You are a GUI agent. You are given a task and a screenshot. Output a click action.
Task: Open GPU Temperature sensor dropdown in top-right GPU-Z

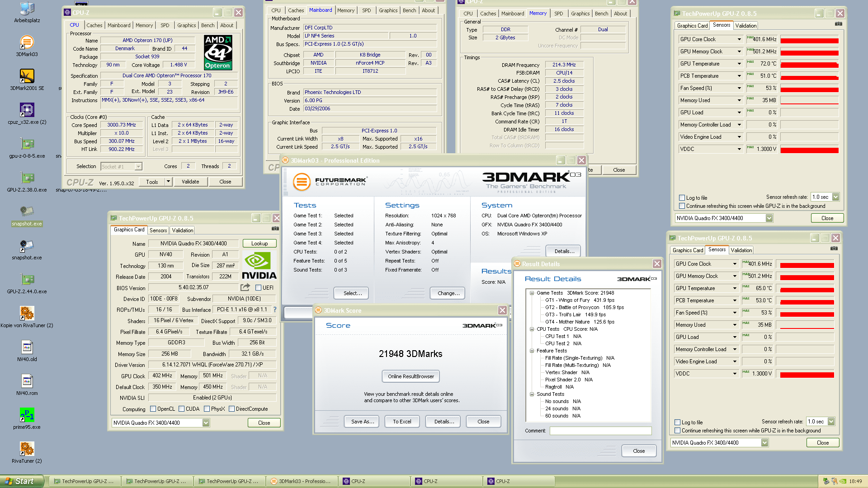coord(739,64)
